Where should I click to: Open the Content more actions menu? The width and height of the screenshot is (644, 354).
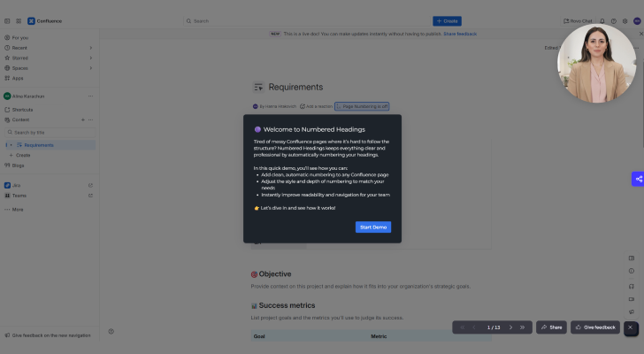90,119
